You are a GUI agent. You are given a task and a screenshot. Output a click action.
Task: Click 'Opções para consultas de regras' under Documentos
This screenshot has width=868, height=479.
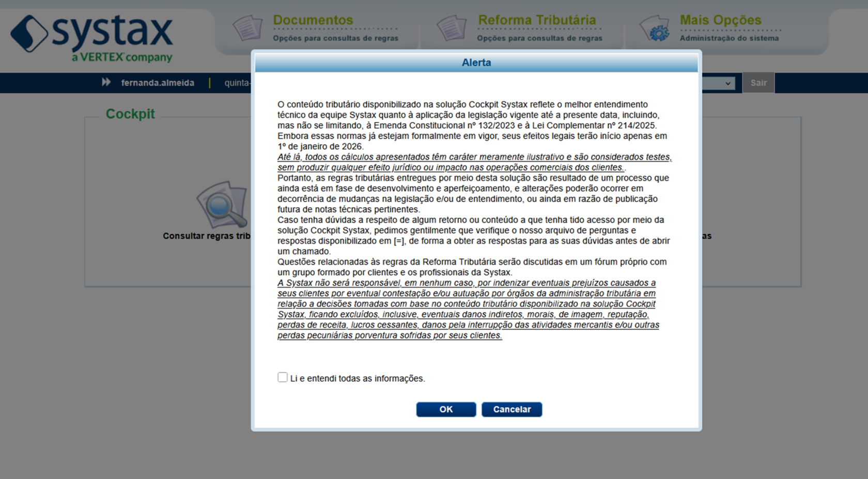tap(336, 38)
